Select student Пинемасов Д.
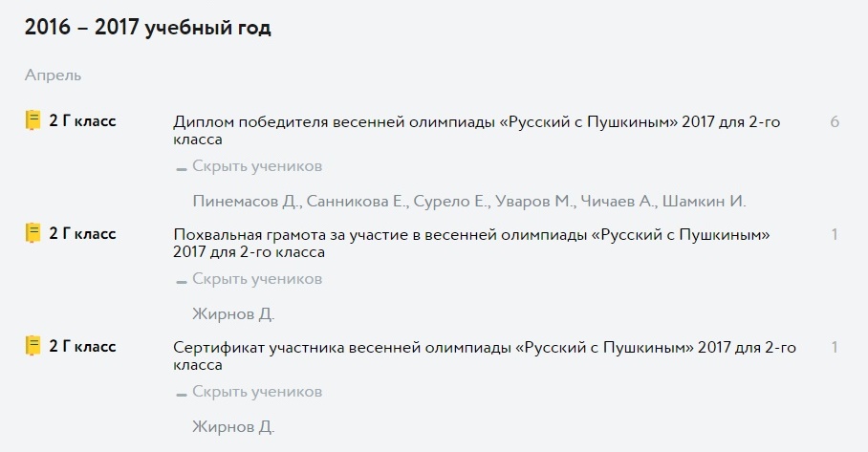Viewport: 868px width, 452px height. [247, 202]
